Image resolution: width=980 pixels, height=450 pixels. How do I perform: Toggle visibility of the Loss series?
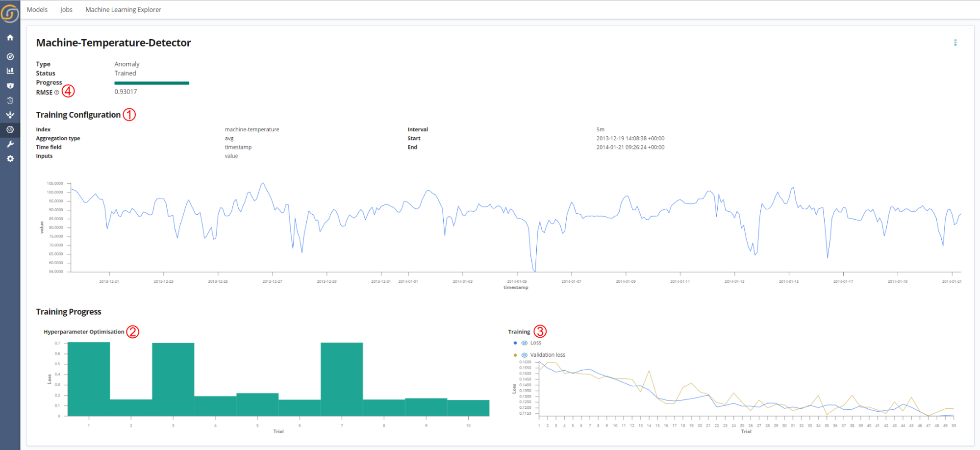pyautogui.click(x=524, y=343)
